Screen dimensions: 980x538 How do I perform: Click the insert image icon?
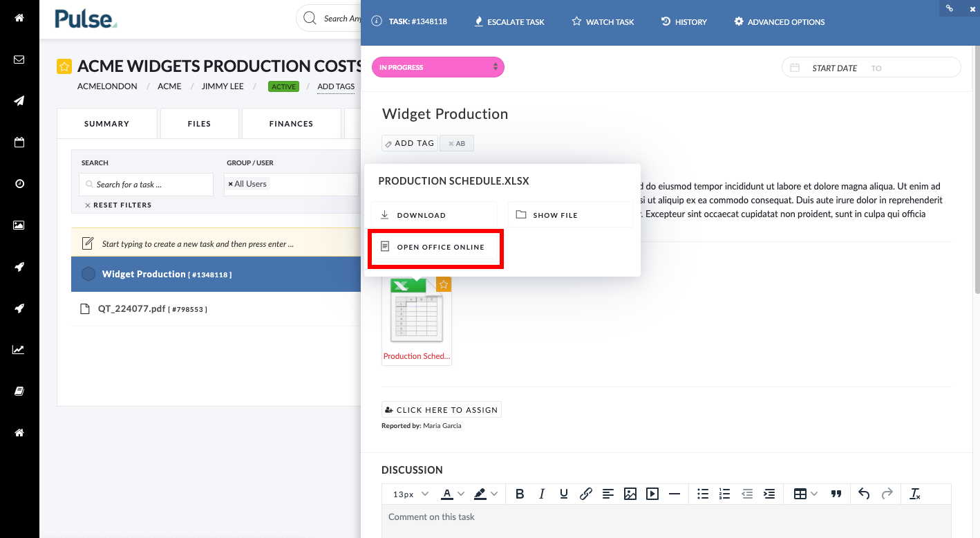click(x=630, y=494)
